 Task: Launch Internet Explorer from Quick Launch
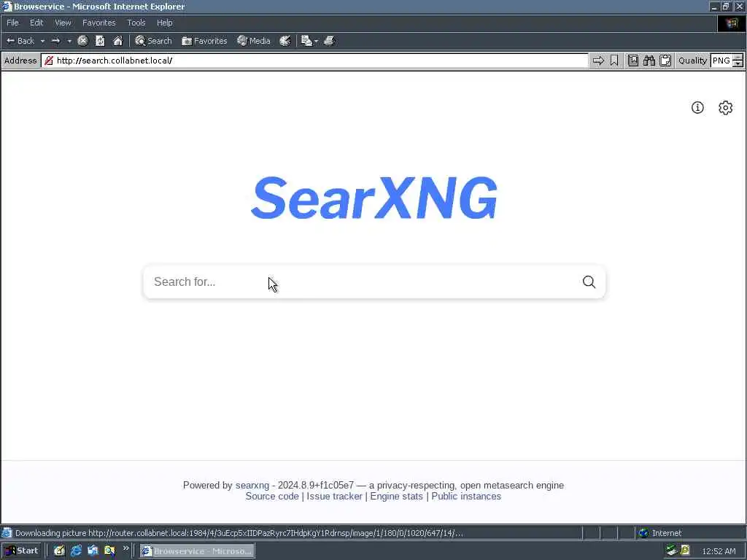76,551
